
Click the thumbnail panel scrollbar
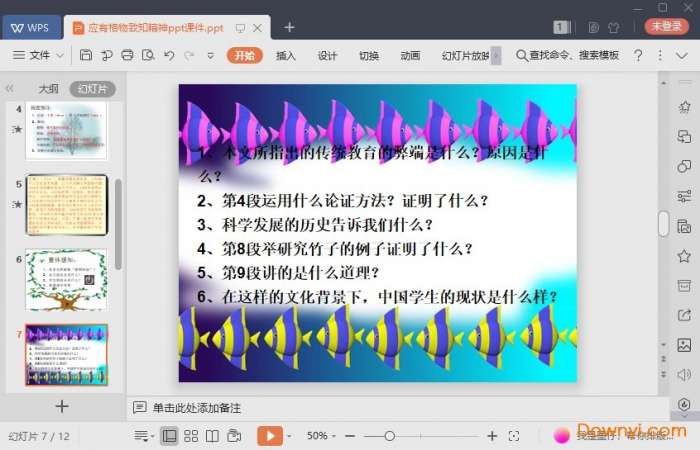[118, 224]
